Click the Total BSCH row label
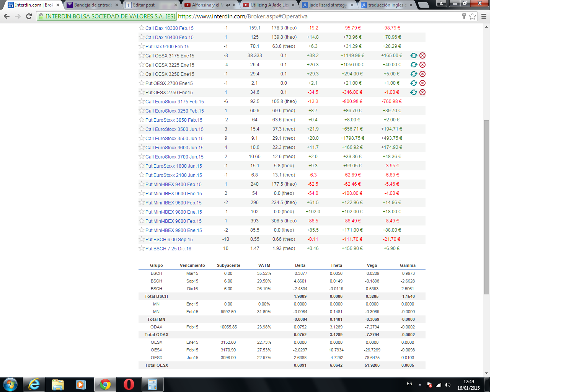574x392 pixels. pos(156,296)
